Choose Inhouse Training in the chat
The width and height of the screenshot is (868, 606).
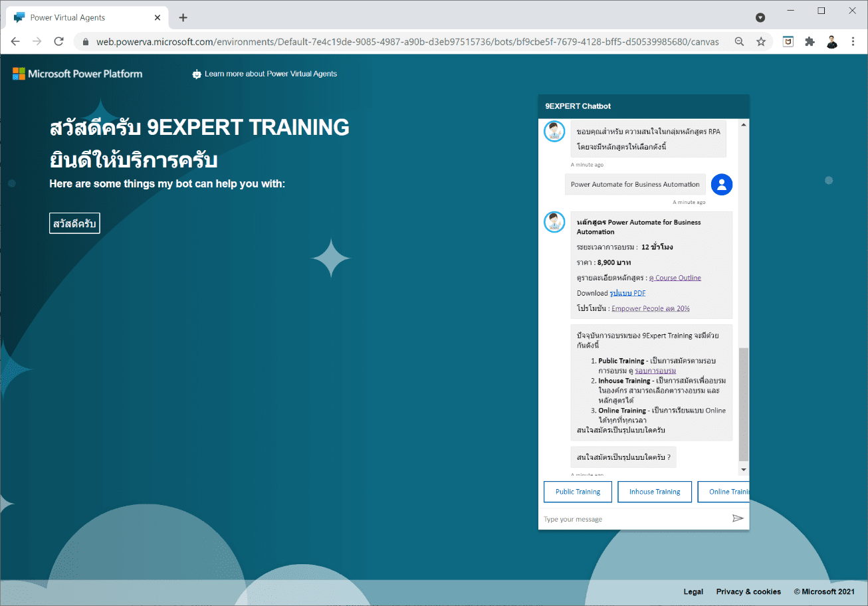pos(655,492)
